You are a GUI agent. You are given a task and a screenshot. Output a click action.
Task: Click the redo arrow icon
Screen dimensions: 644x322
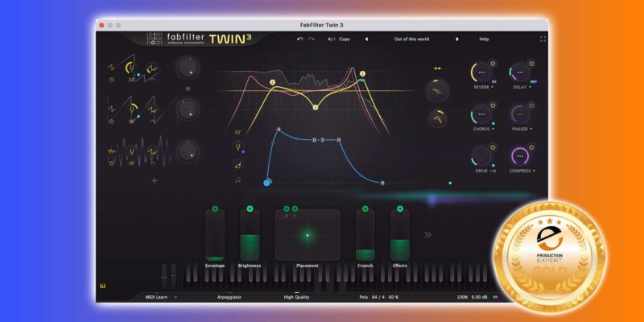pyautogui.click(x=312, y=39)
